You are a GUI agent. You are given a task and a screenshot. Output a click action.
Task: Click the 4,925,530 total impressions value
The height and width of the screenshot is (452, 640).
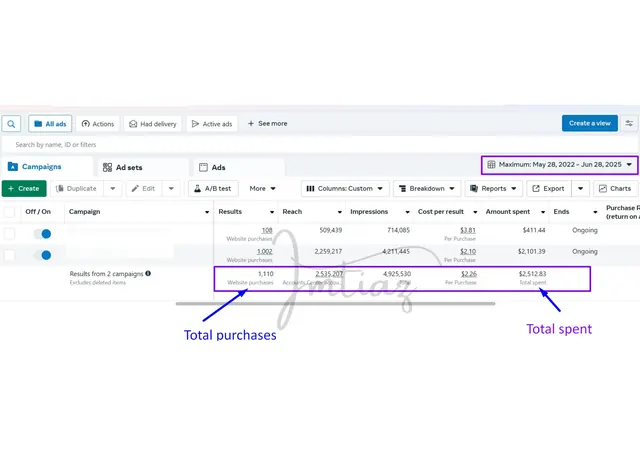click(x=397, y=274)
